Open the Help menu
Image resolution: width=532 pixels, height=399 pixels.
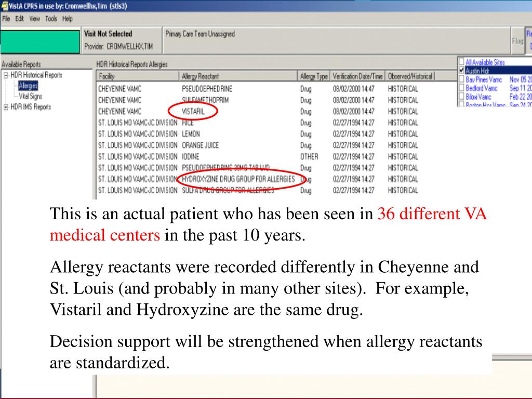coord(67,19)
